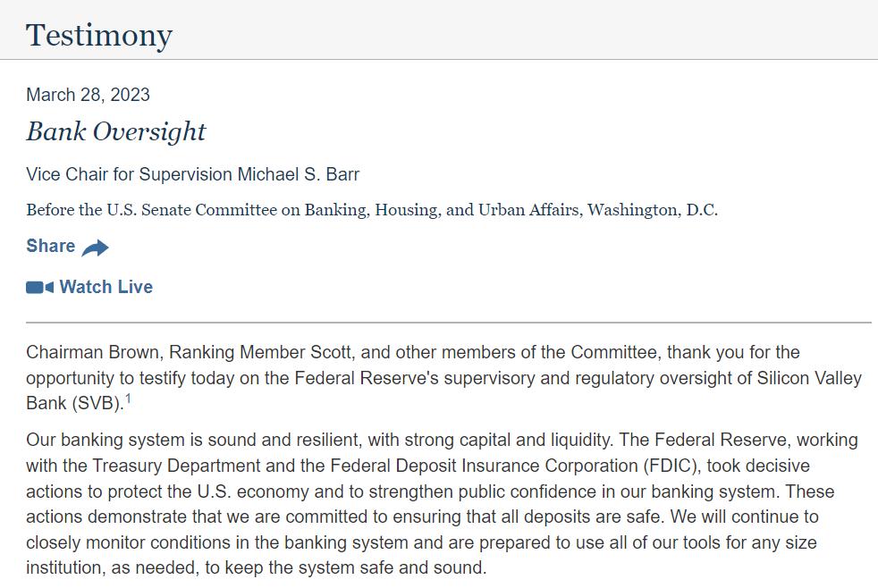This screenshot has height=588, width=878.
Task: Click the Share arrow icon
Action: coord(95,248)
